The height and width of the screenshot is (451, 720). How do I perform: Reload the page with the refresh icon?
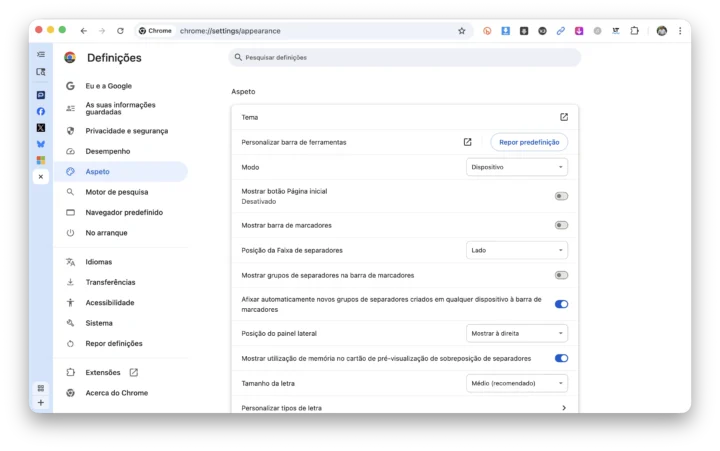[x=120, y=31]
